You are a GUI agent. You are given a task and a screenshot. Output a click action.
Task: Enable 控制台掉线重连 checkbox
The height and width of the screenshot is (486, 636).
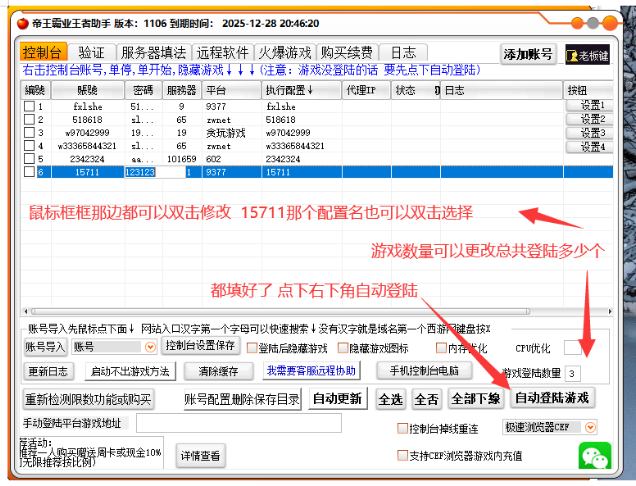pos(402,428)
